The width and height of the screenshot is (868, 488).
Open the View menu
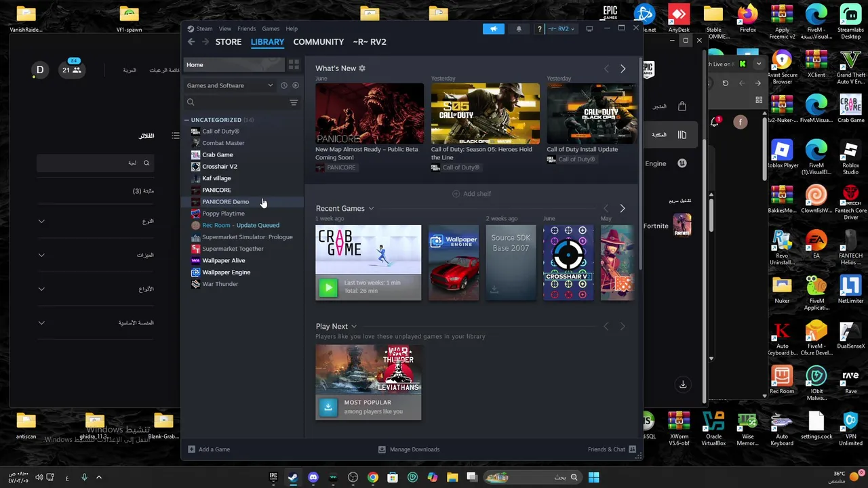(x=225, y=28)
